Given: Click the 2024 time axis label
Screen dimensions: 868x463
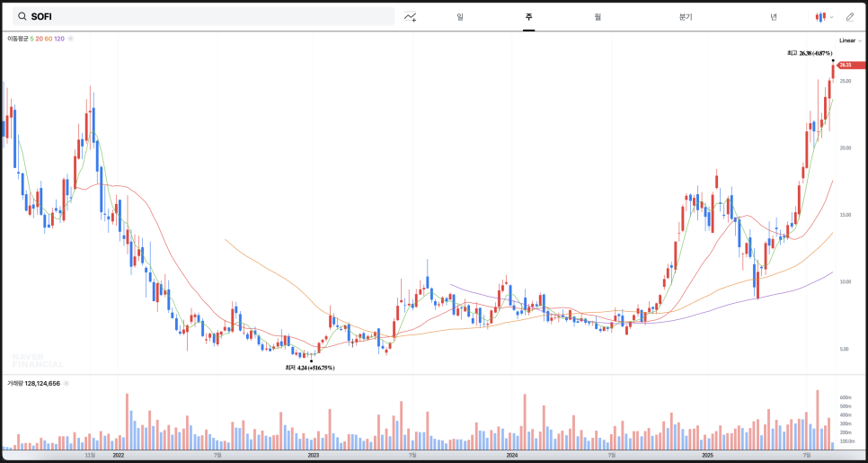Looking at the screenshot, I should tap(512, 455).
